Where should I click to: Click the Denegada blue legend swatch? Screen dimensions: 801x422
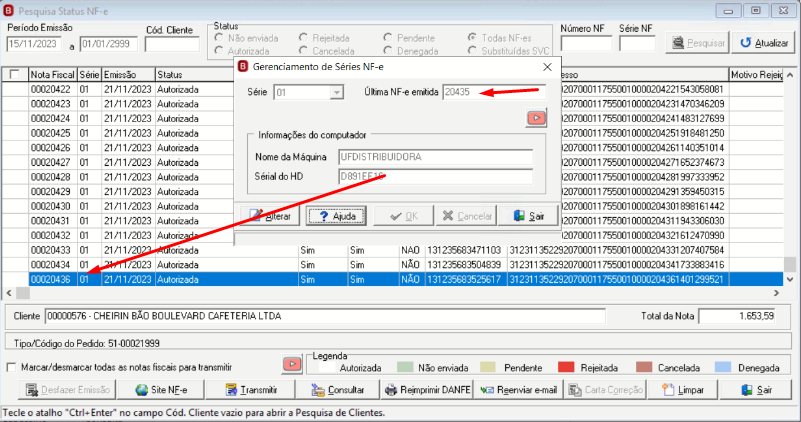(723, 367)
